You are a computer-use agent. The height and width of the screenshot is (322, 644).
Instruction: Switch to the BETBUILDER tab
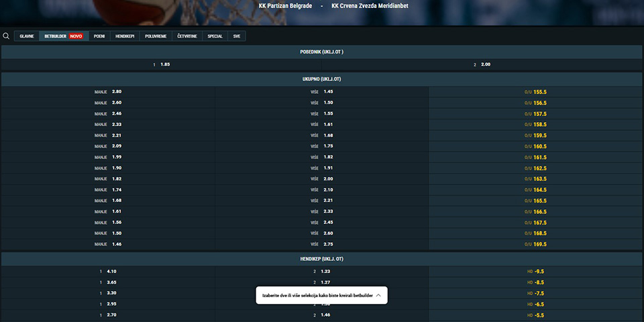coord(64,36)
